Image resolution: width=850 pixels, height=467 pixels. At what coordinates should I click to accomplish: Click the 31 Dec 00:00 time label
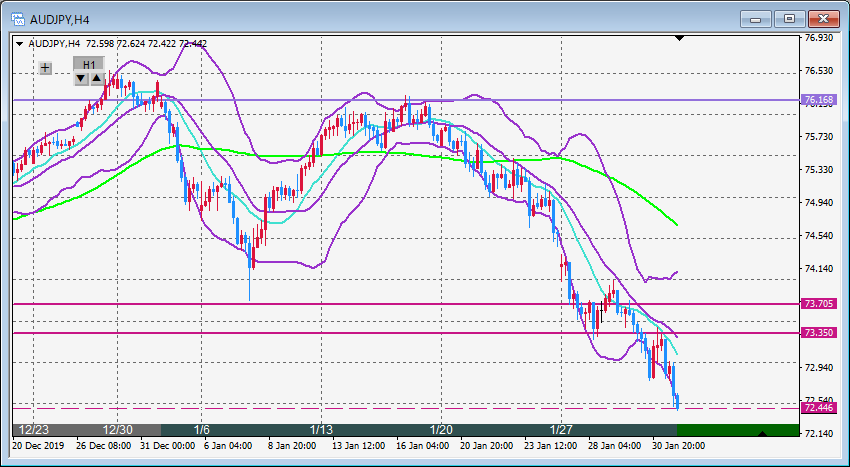[x=168, y=446]
